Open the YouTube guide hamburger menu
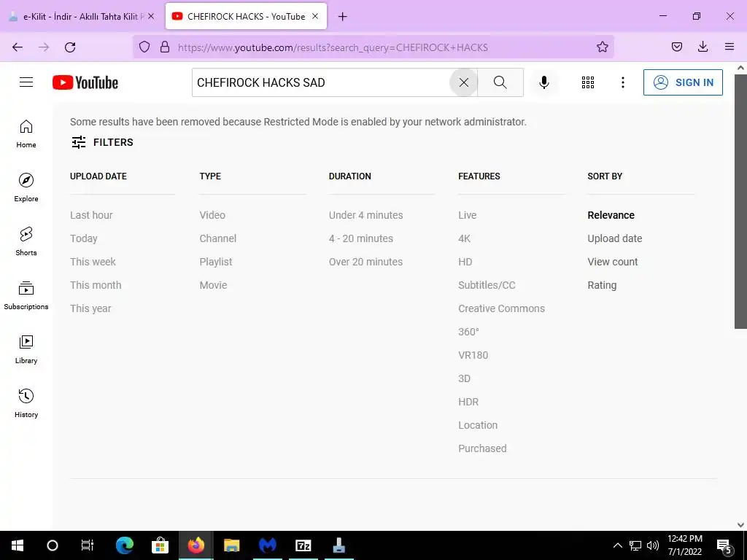This screenshot has width=747, height=560. coord(26,82)
